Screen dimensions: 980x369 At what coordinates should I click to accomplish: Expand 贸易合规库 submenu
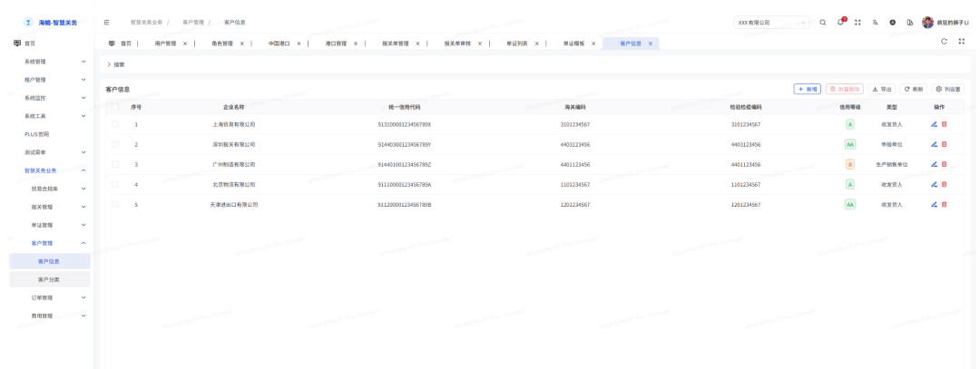[x=51, y=188]
